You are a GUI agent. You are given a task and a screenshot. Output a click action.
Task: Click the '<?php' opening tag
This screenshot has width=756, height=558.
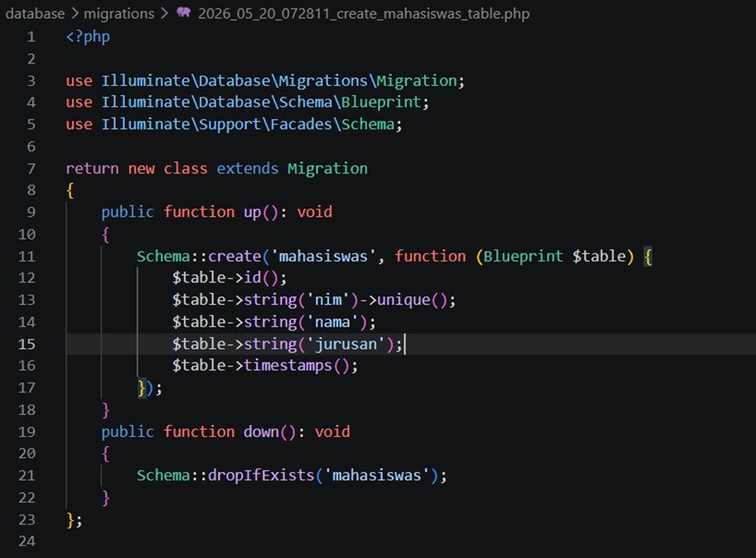(x=88, y=37)
